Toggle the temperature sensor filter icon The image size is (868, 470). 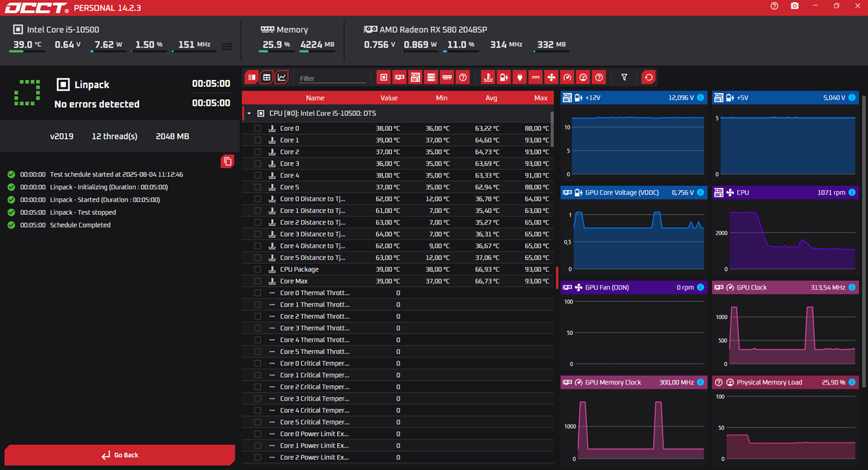[488, 77]
